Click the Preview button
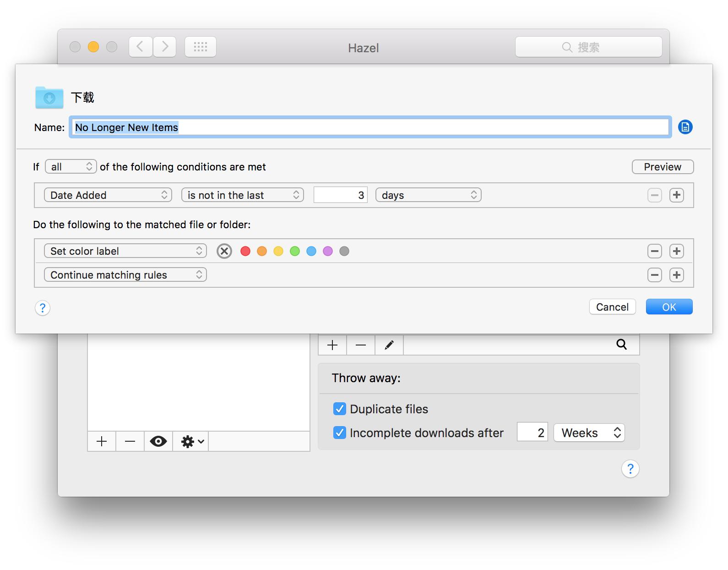728x570 pixels. point(662,167)
